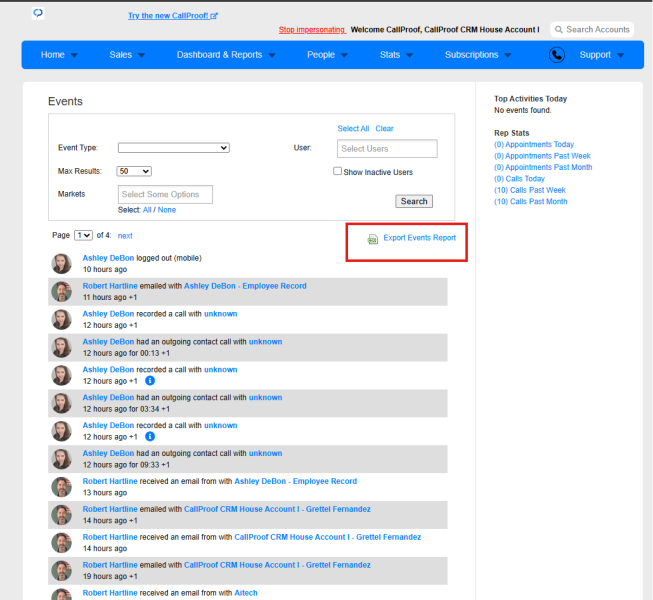Click the search magnifier icon in Search Accounts
This screenshot has height=600, width=653.
tap(559, 30)
